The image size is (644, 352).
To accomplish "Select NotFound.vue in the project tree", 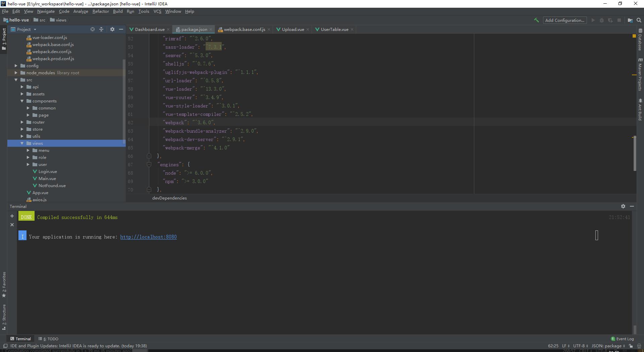I will click(x=52, y=185).
